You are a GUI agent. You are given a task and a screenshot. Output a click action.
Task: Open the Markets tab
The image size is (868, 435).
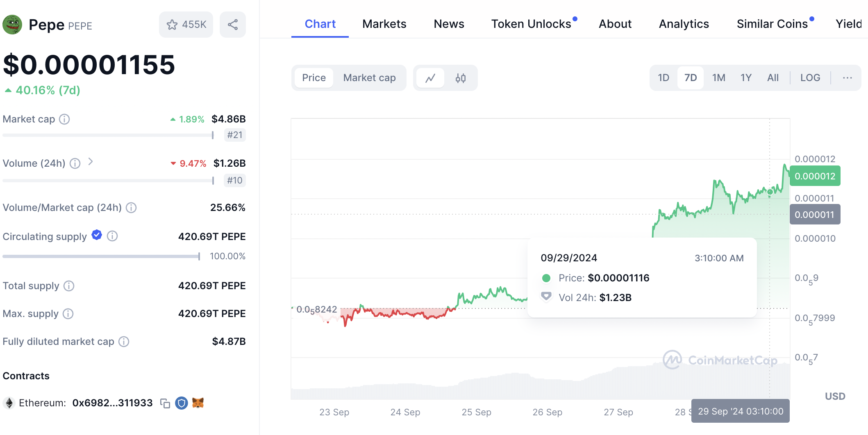coord(384,24)
